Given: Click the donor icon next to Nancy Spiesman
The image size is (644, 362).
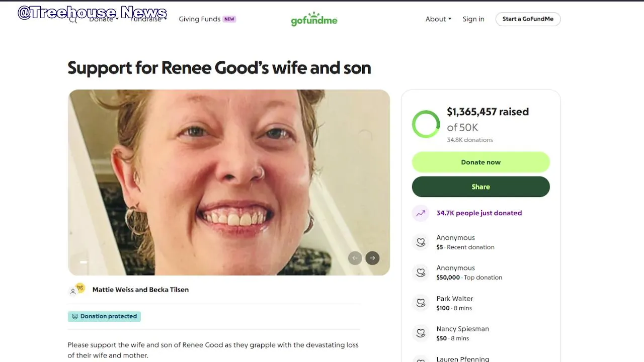Looking at the screenshot, I should tap(420, 333).
